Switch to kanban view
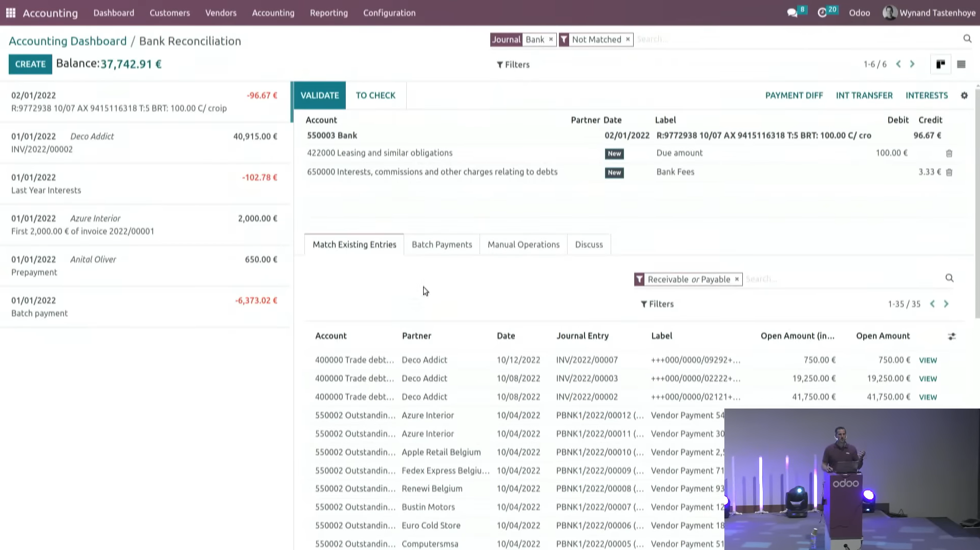This screenshot has height=550, width=980. (x=941, y=64)
